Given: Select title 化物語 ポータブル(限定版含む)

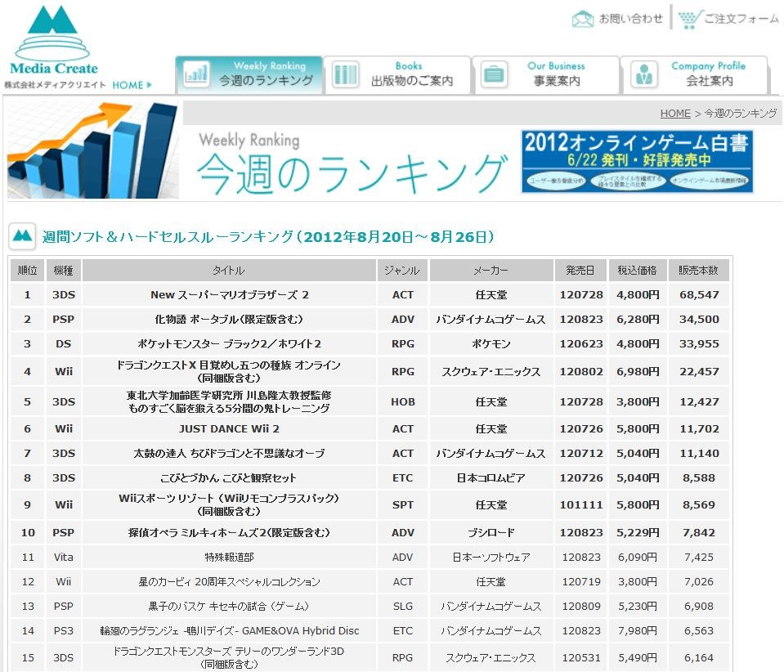Looking at the screenshot, I should (229, 320).
